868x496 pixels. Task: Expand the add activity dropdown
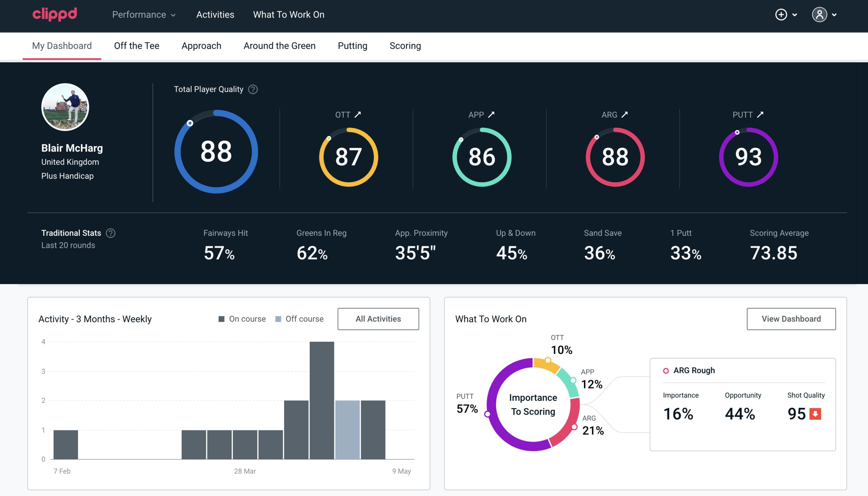(x=795, y=15)
